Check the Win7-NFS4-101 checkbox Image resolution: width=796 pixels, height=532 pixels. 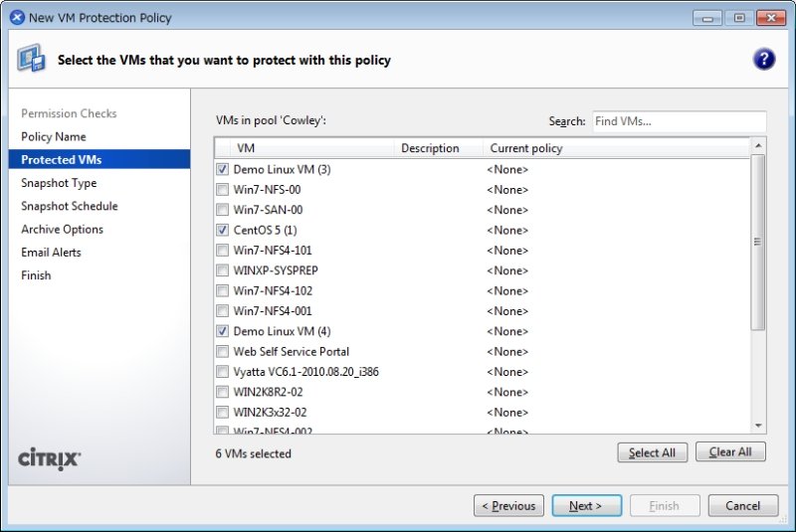(222, 251)
